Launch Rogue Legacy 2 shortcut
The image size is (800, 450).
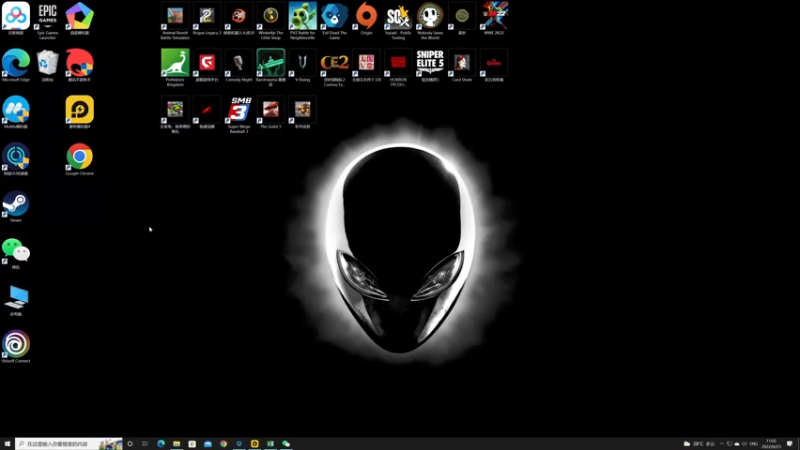tap(207, 18)
